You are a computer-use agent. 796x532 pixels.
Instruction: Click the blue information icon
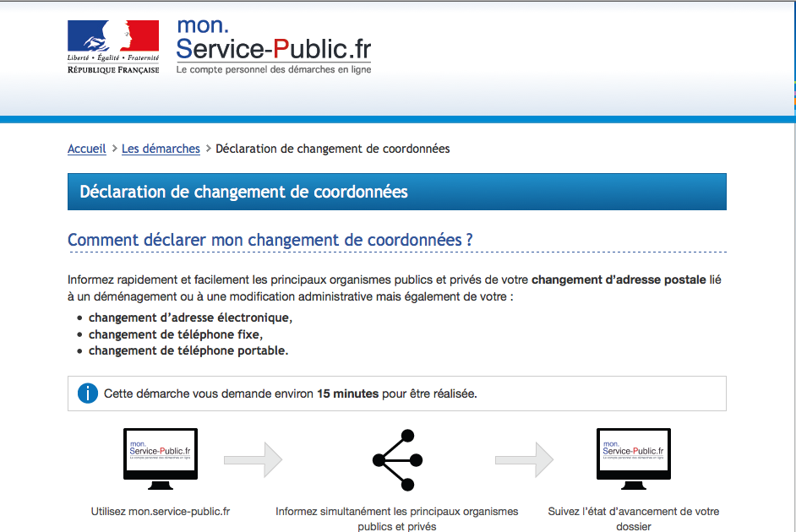click(88, 393)
